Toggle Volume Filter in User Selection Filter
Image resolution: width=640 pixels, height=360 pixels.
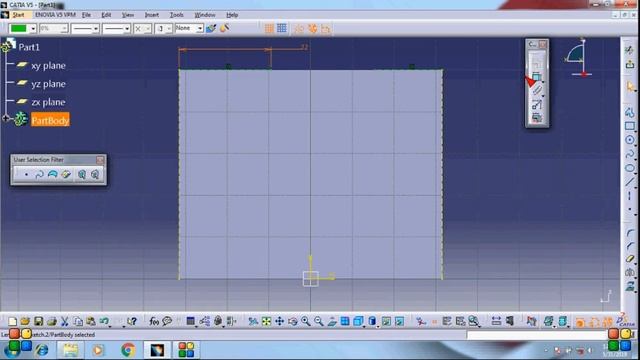[66, 175]
